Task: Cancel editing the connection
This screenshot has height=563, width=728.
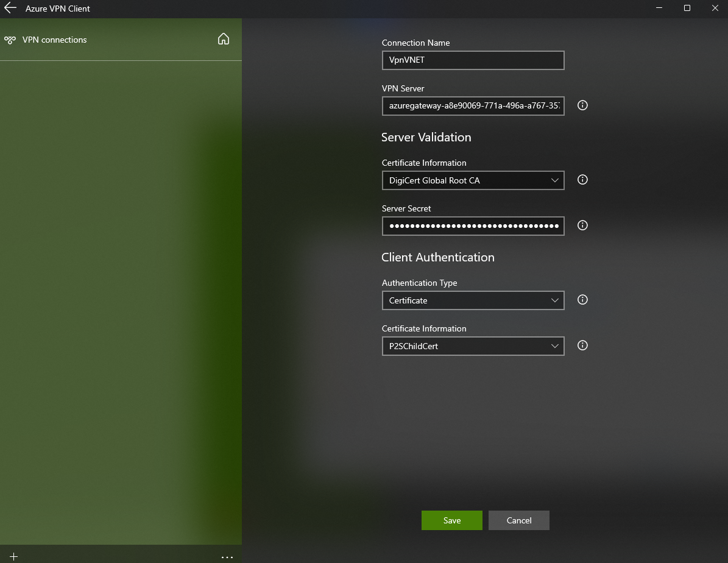Action: click(x=518, y=520)
